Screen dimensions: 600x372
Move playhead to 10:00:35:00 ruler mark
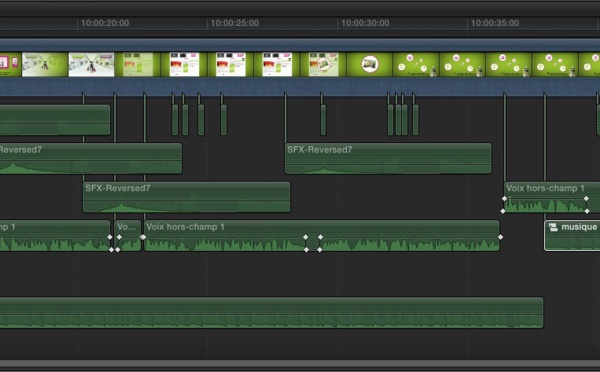[495, 23]
